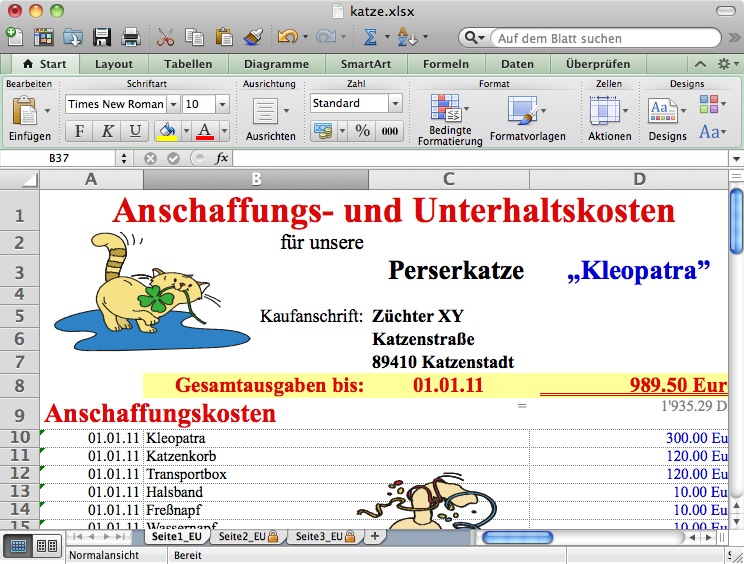
Task: Expand the font size 10 dropdown
Action: [x=222, y=104]
